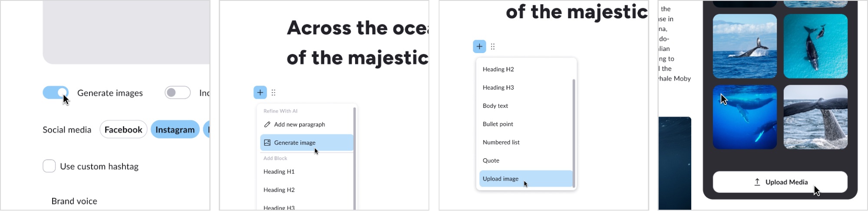The height and width of the screenshot is (211, 868).
Task: Choose Upload image in the block menu
Action: 501,179
